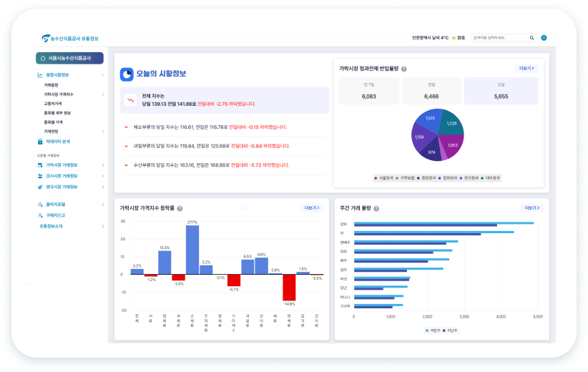588x372 pixels.
Task: Collapse the 종합시황정보 section chevron
Action: [x=103, y=75]
